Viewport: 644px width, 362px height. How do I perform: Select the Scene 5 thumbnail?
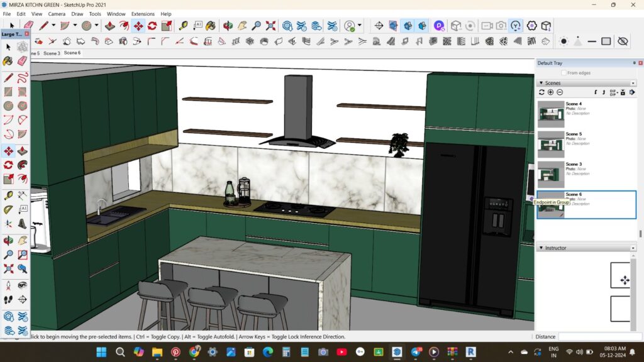tap(551, 144)
